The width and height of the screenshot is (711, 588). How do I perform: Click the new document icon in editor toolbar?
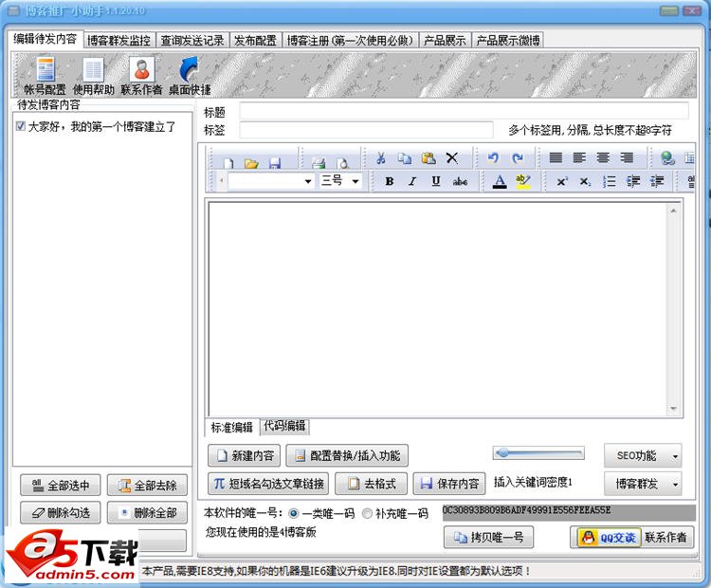[x=228, y=162]
